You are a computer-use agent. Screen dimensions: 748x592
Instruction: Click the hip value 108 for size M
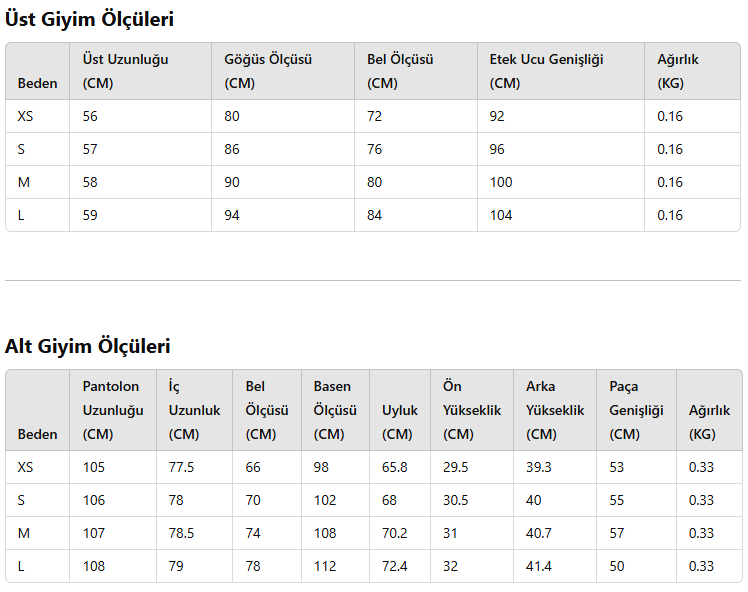(x=325, y=533)
